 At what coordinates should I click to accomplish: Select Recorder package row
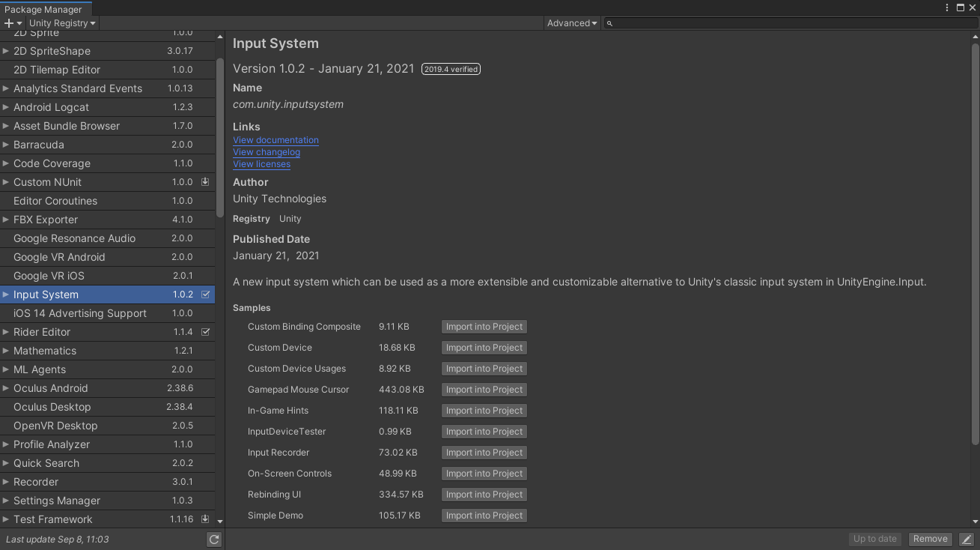pos(107,482)
